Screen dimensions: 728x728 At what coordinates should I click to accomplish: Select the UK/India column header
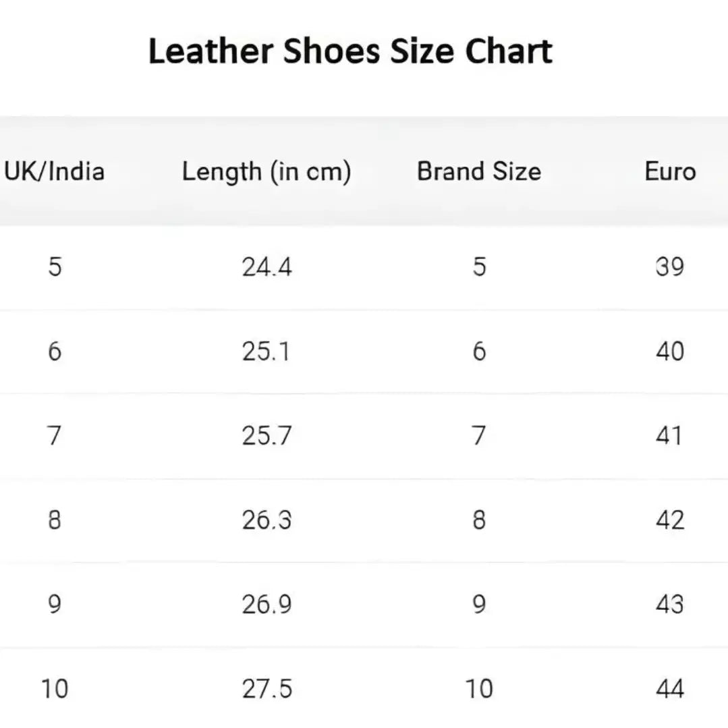(55, 171)
